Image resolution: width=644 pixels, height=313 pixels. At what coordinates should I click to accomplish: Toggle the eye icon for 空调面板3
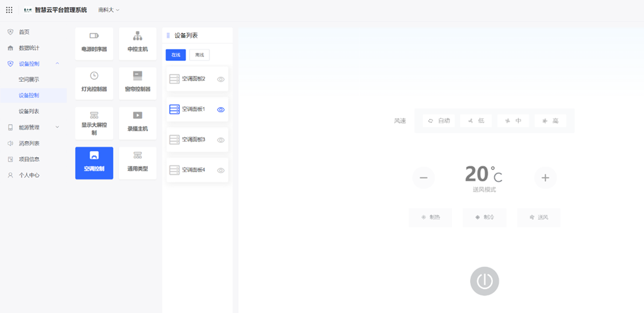click(221, 140)
